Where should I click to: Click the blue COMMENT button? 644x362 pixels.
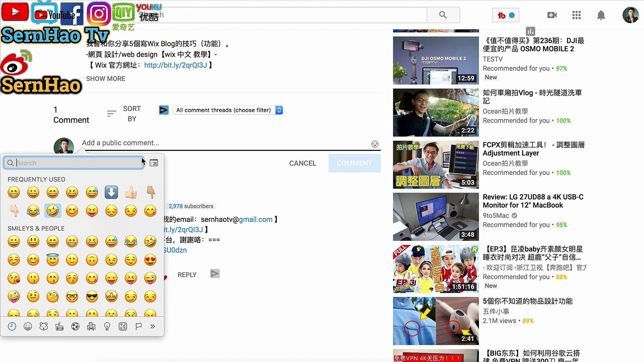click(355, 163)
